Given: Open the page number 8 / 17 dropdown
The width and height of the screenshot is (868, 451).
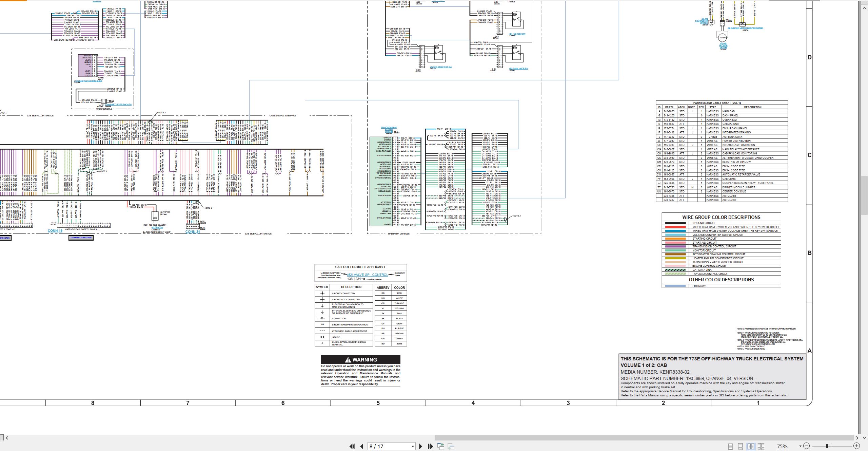Looking at the screenshot, I should tap(413, 446).
